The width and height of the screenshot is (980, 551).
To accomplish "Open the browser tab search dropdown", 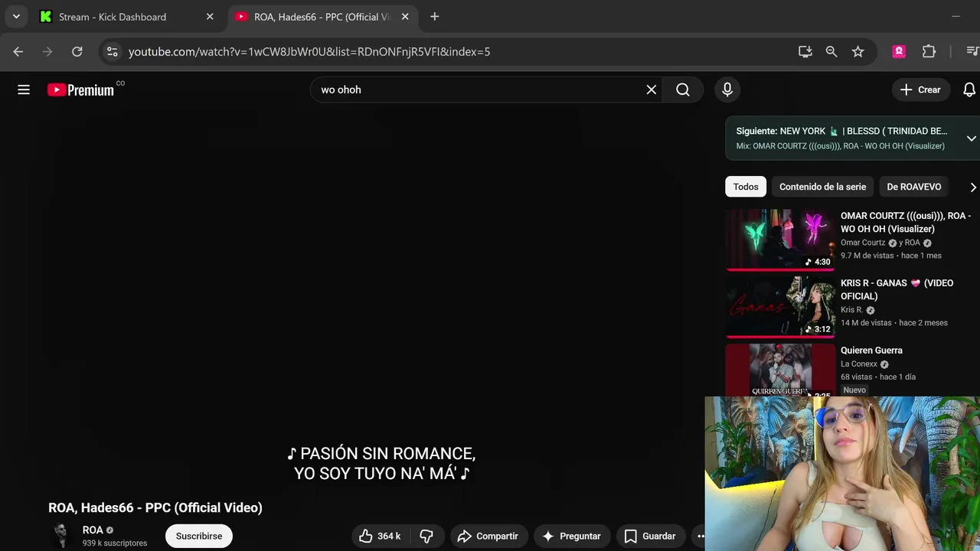I will click(16, 16).
